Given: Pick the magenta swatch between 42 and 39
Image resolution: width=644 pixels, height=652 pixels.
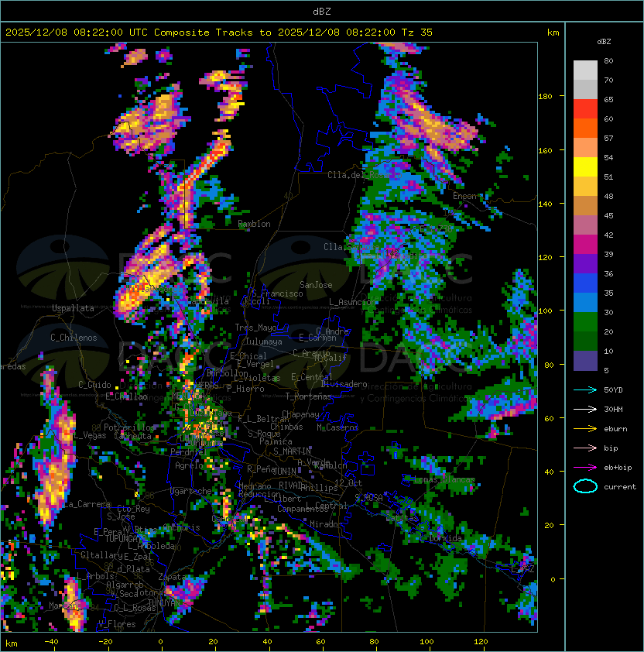Looking at the screenshot, I should click(x=585, y=245).
